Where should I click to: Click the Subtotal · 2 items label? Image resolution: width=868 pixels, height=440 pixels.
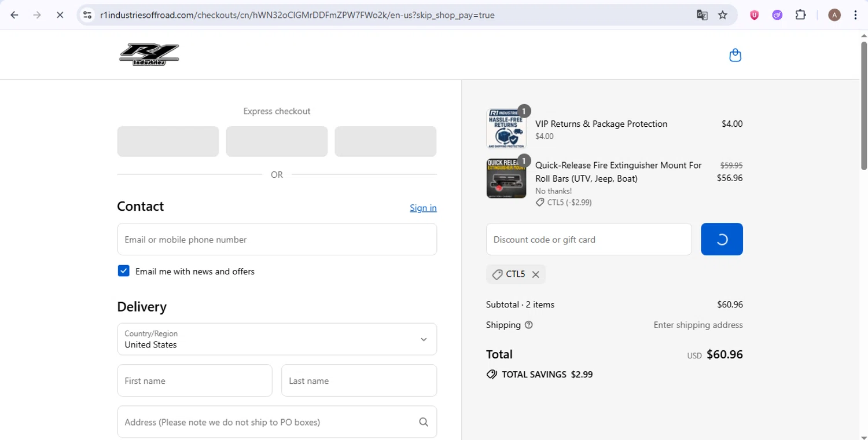[520, 305]
